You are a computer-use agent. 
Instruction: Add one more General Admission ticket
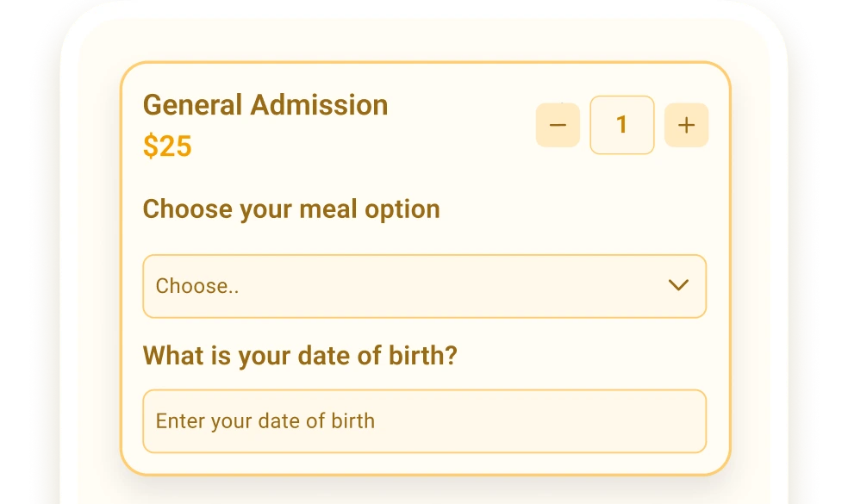point(686,125)
